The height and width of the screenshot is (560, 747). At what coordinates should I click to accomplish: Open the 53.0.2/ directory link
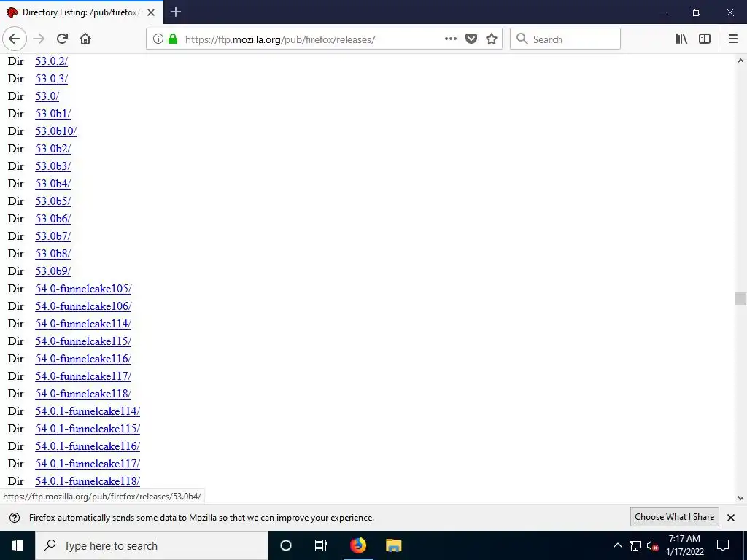click(x=52, y=61)
